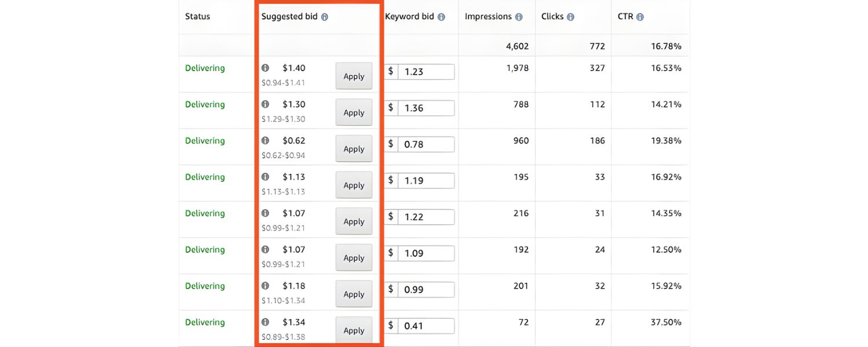Click the info icon beside the $1.40 suggested bid
The height and width of the screenshot is (347, 868).
[266, 68]
